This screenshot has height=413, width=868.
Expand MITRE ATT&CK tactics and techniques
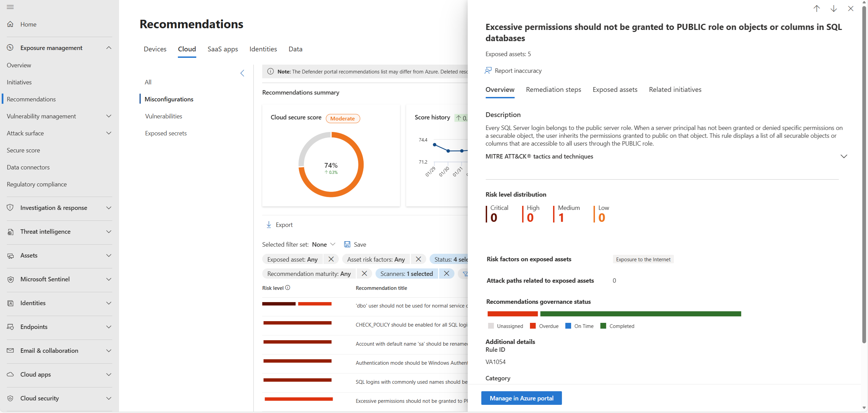[x=844, y=156]
